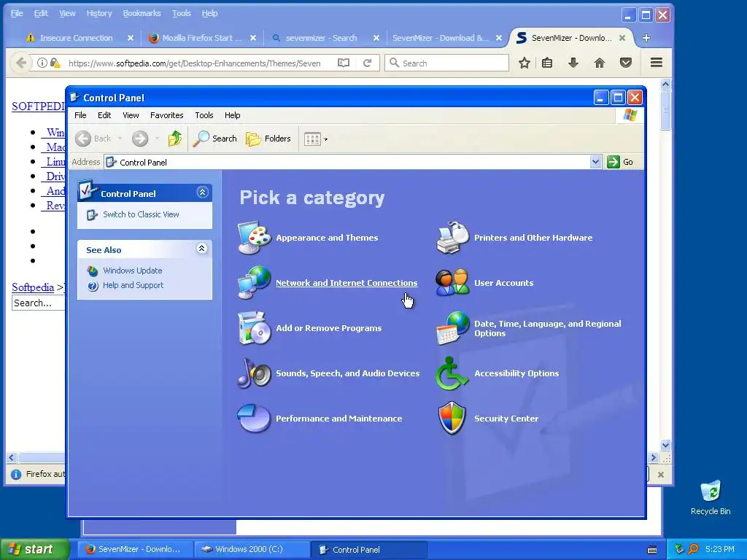
Task: Switch to sevenmizer - Search tab
Action: [321, 38]
